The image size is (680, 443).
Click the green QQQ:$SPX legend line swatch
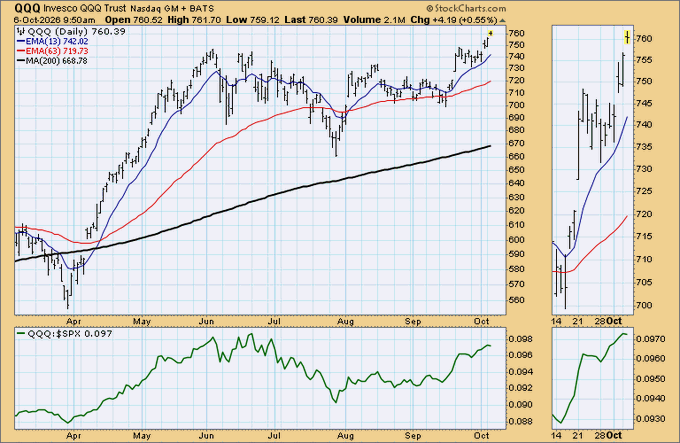21,333
